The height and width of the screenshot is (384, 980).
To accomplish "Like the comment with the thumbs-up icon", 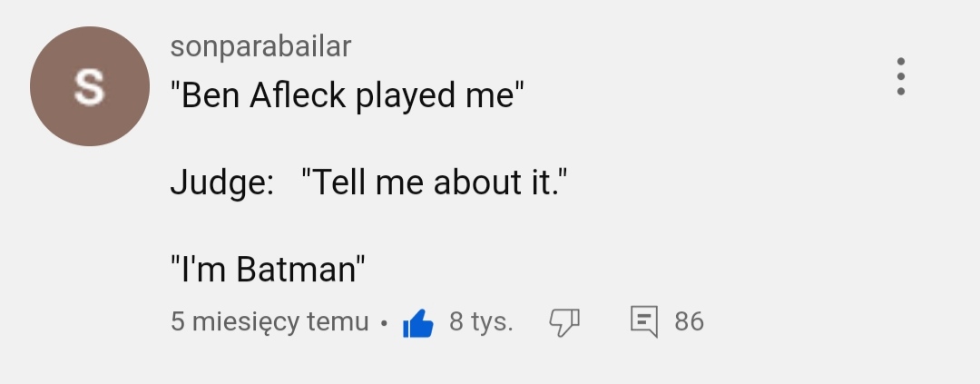I will (x=417, y=322).
